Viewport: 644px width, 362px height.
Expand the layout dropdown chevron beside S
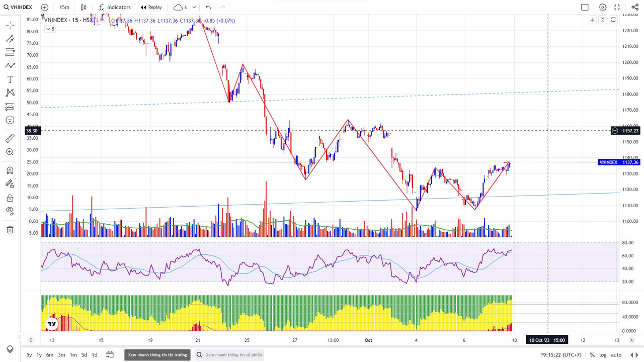pyautogui.click(x=194, y=7)
